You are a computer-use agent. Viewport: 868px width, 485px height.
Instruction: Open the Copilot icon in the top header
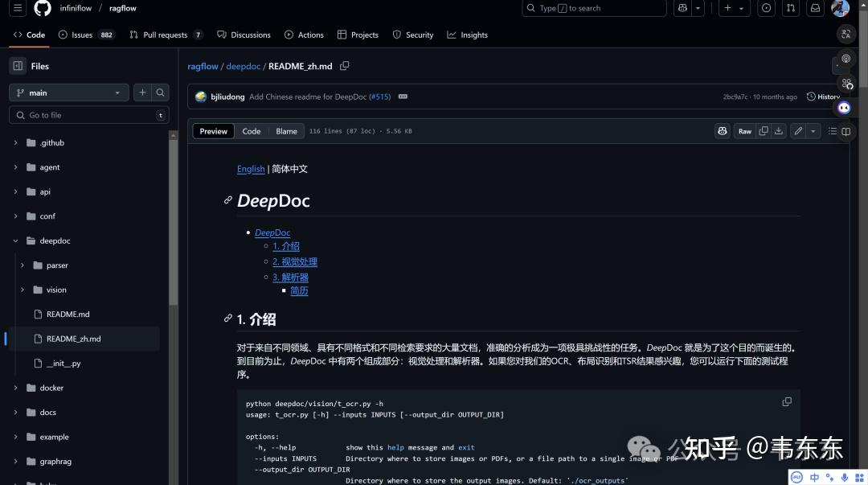coord(682,8)
